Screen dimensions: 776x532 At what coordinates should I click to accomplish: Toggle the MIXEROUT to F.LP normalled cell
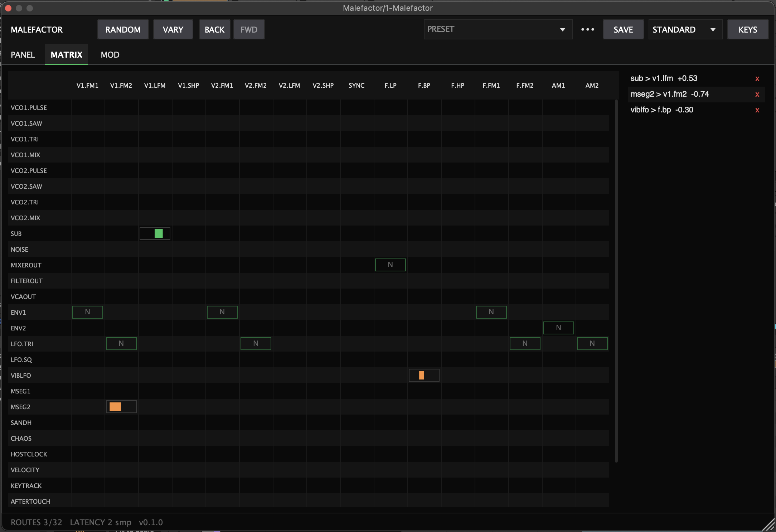click(391, 265)
